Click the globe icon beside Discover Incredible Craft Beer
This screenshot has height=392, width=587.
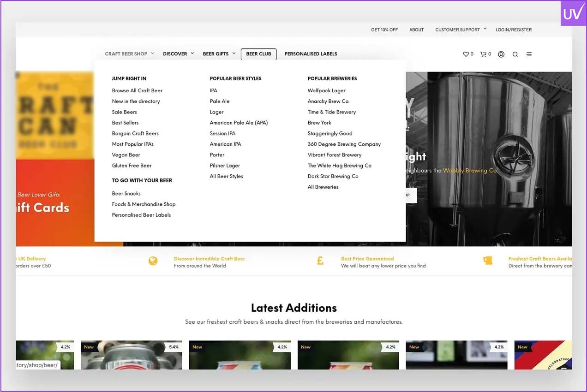pyautogui.click(x=153, y=261)
